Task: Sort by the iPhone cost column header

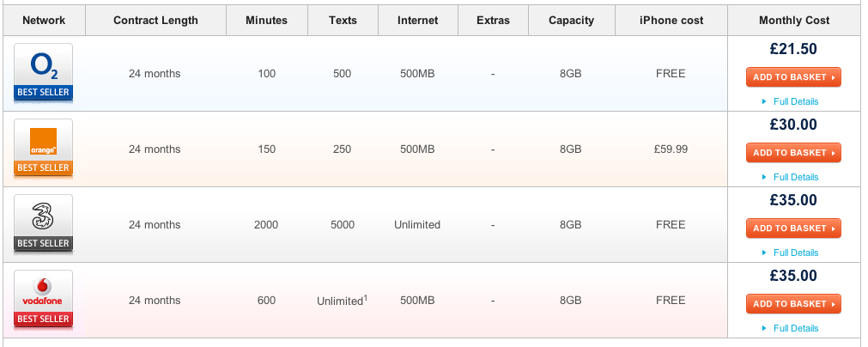Action: pyautogui.click(x=670, y=20)
